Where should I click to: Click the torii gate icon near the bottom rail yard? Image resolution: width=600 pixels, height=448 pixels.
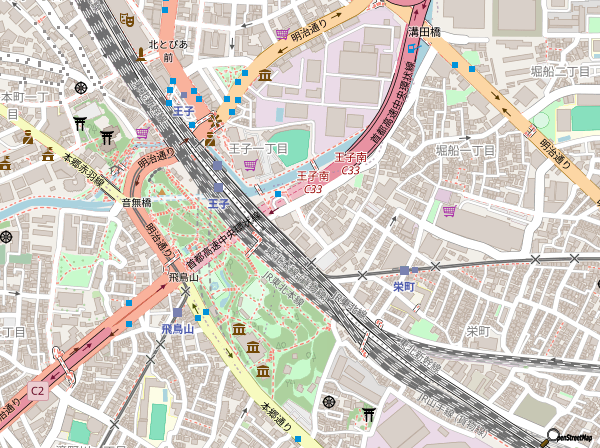(x=369, y=412)
